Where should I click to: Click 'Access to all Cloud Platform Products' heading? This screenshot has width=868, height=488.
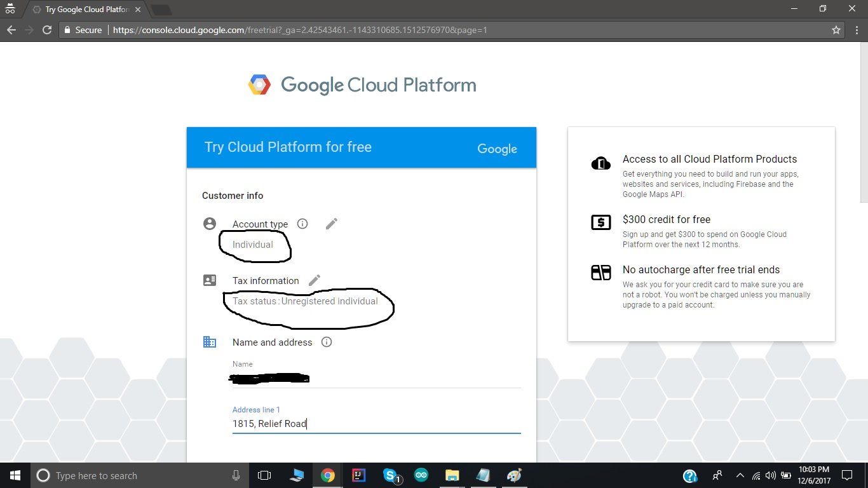710,159
